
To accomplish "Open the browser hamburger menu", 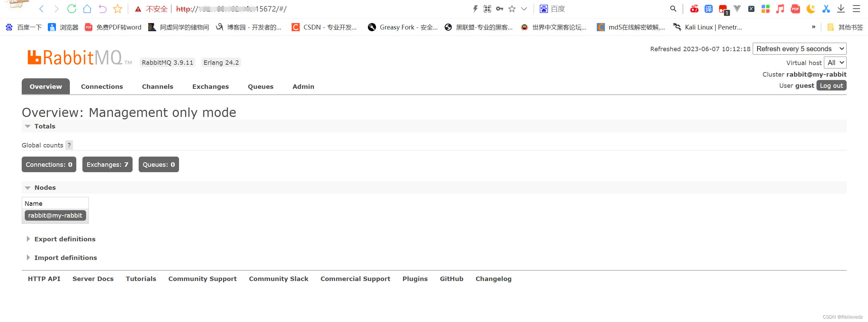I will coord(856,9).
